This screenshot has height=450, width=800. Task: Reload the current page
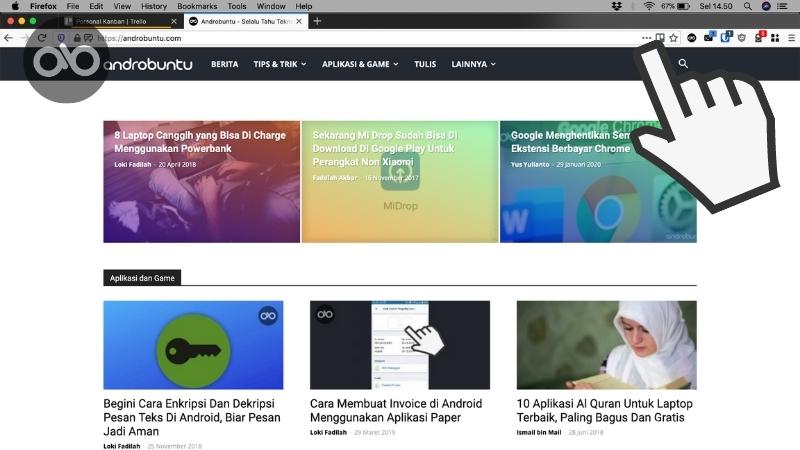pyautogui.click(x=42, y=38)
